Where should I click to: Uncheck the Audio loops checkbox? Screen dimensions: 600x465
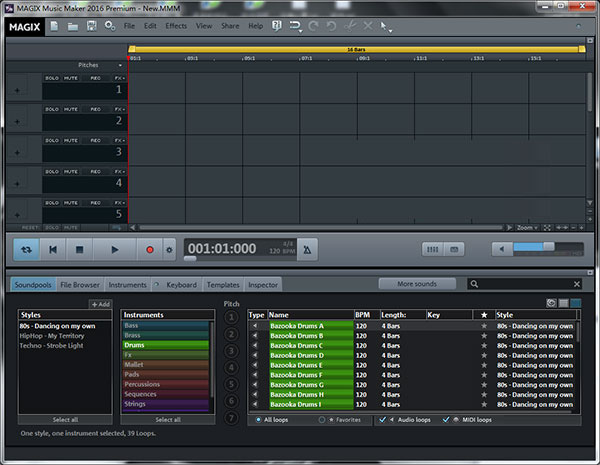point(382,420)
